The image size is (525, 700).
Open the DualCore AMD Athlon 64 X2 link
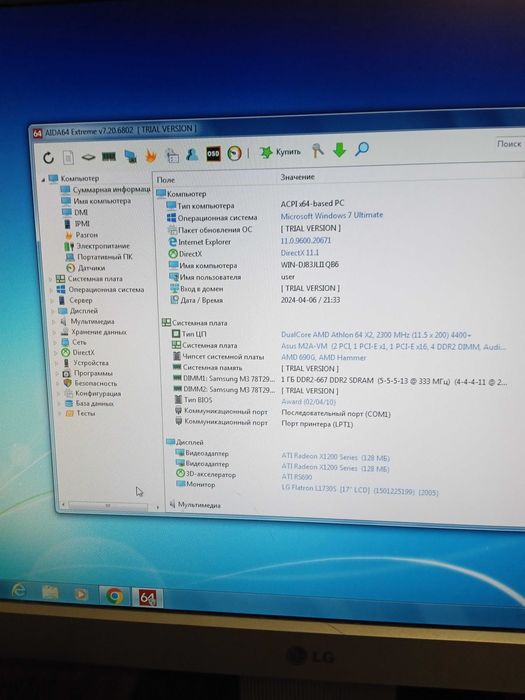point(376,334)
